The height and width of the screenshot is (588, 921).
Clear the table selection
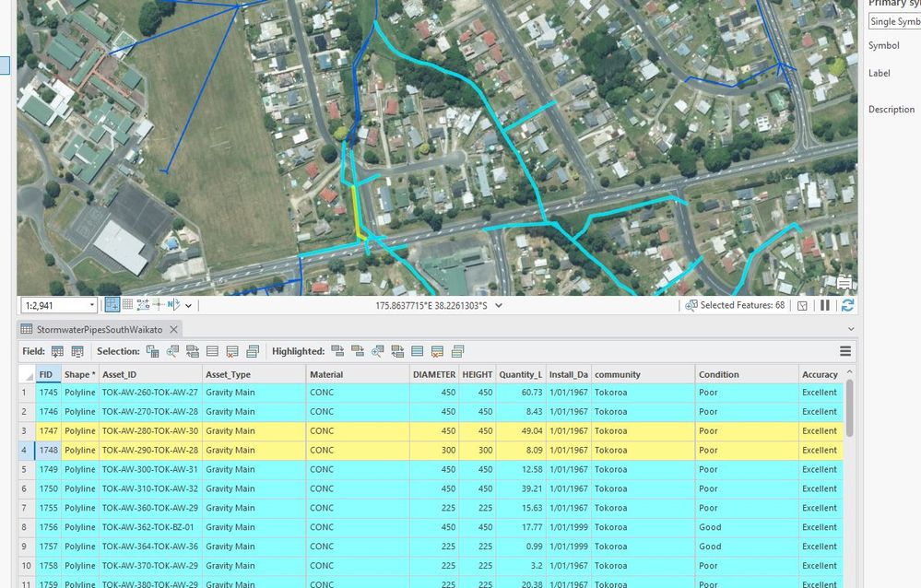point(213,351)
